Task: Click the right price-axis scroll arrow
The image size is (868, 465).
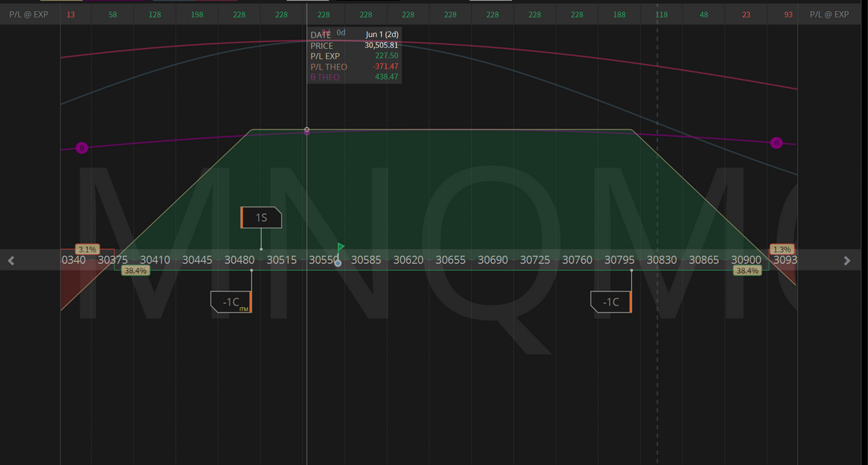Action: point(847,261)
